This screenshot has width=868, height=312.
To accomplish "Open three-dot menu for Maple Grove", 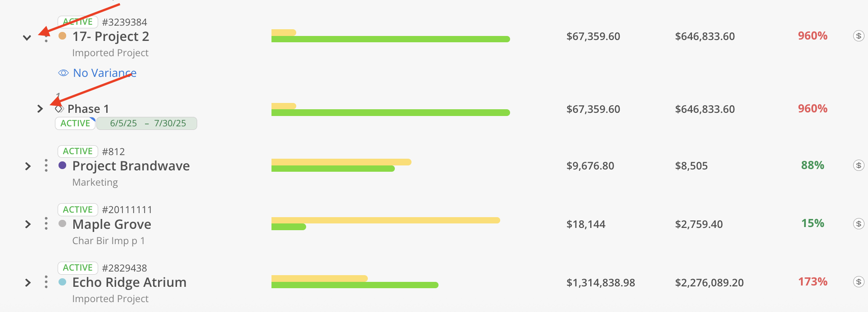I will pos(46,224).
